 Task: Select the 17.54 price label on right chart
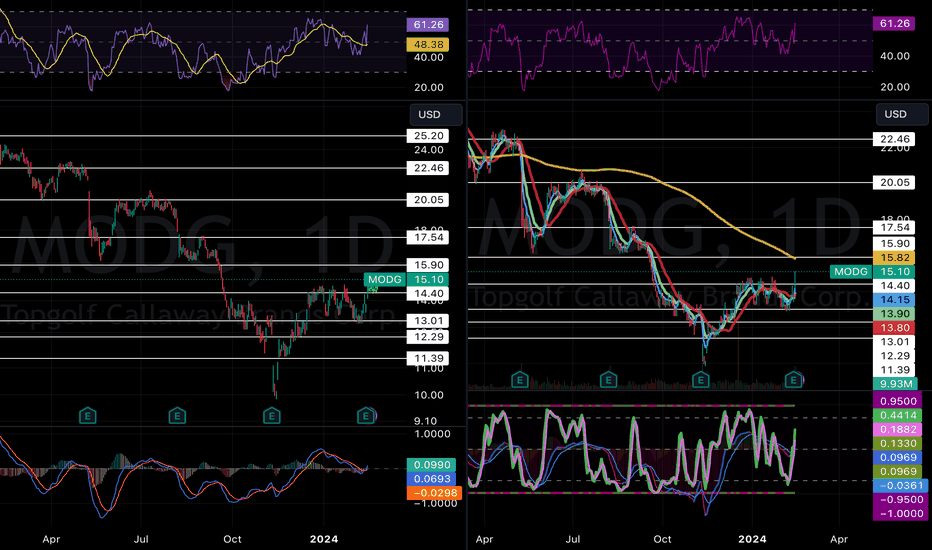(894, 228)
